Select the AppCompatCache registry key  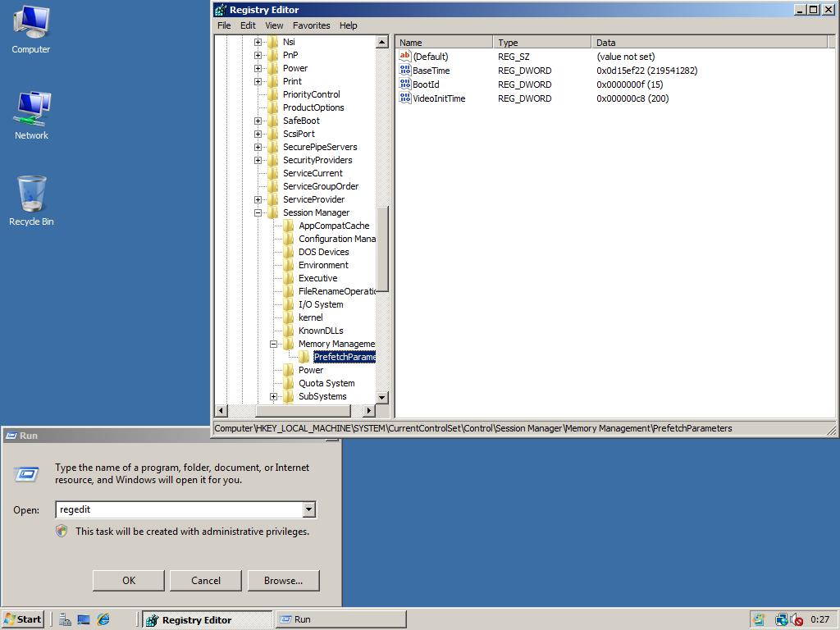point(334,226)
